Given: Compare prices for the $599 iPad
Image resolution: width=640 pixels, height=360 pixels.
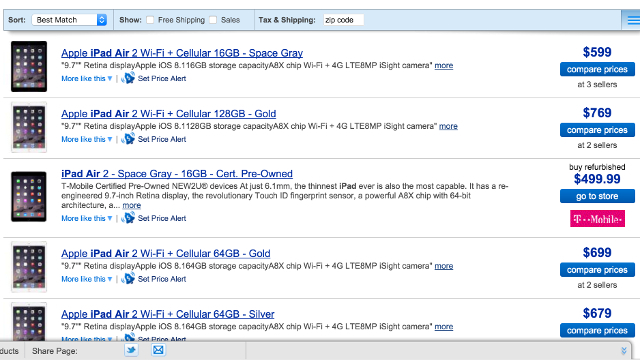Looking at the screenshot, I should pos(597,69).
